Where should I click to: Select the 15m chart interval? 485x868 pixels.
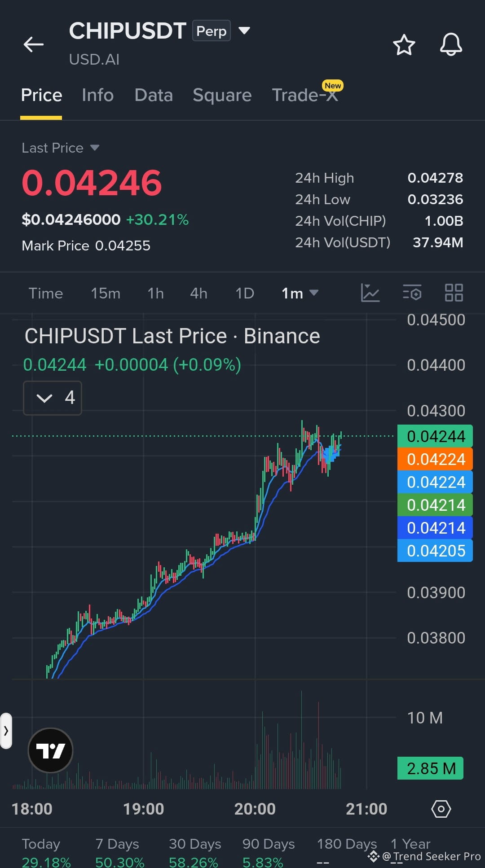click(106, 293)
